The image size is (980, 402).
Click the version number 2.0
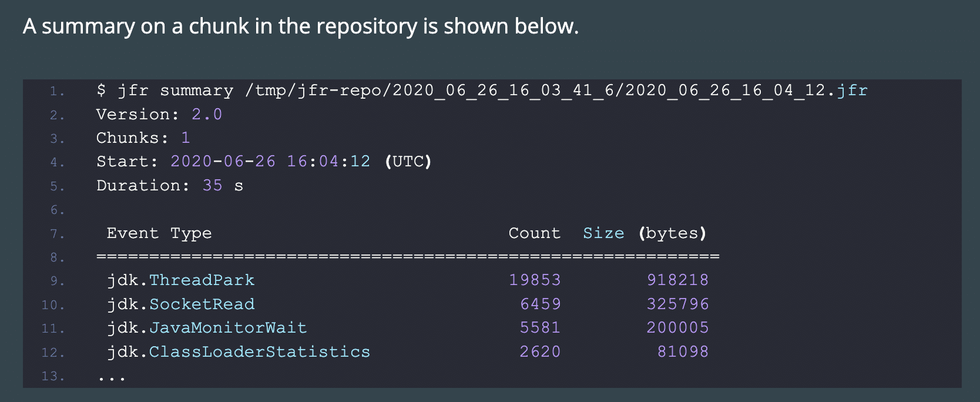pos(207,115)
